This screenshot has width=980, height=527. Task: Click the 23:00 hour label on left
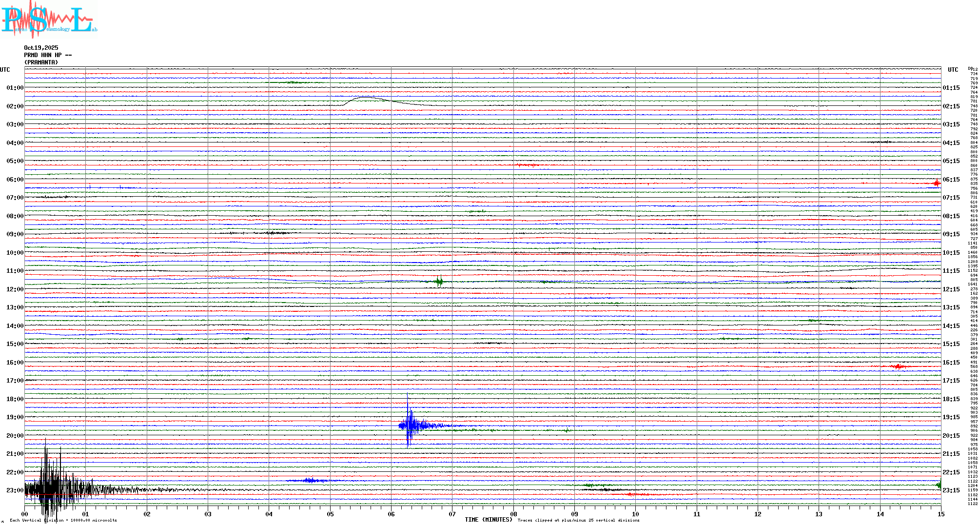15,490
